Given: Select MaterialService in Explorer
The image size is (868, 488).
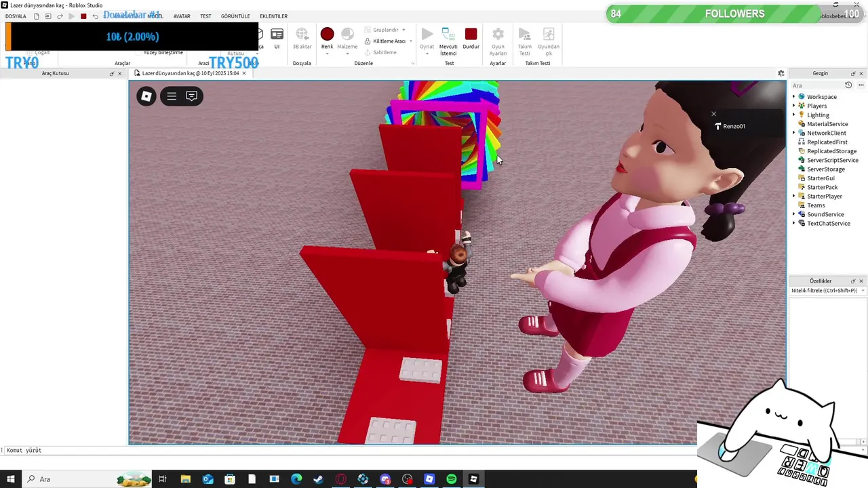Looking at the screenshot, I should (x=827, y=124).
